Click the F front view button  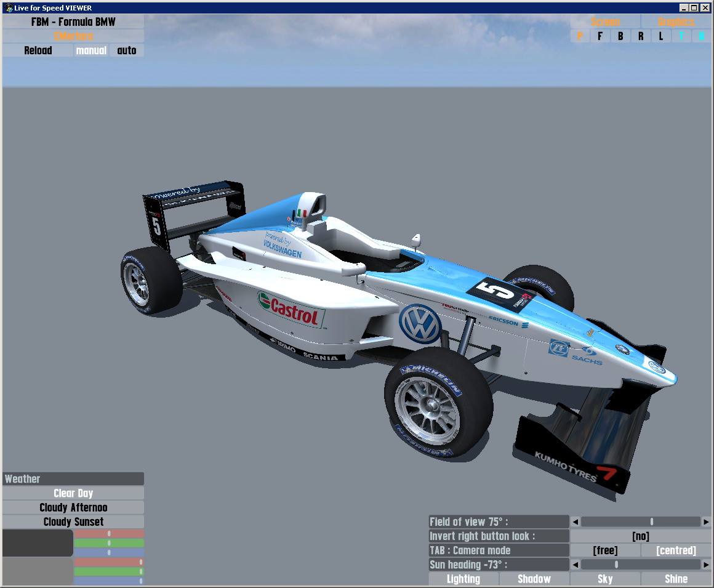pos(600,36)
